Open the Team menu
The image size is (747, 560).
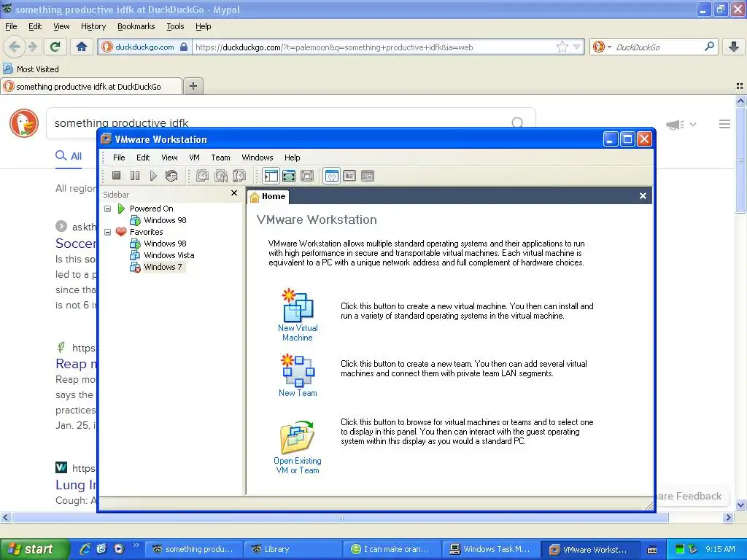(x=220, y=157)
